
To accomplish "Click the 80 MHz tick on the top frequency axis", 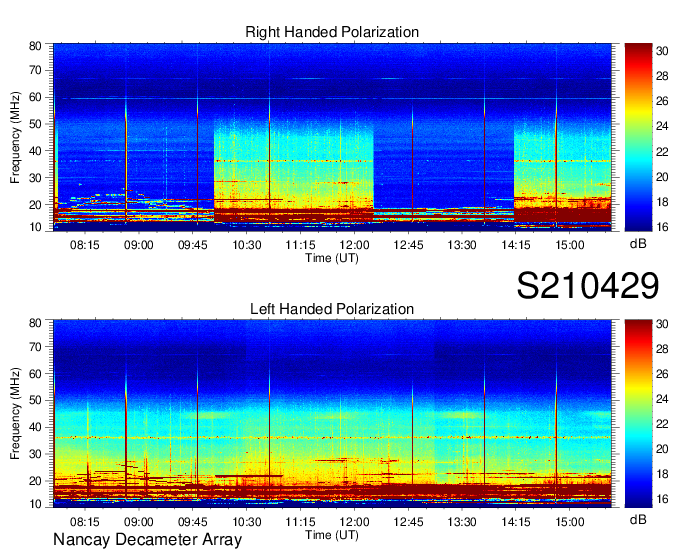I will point(35,46).
